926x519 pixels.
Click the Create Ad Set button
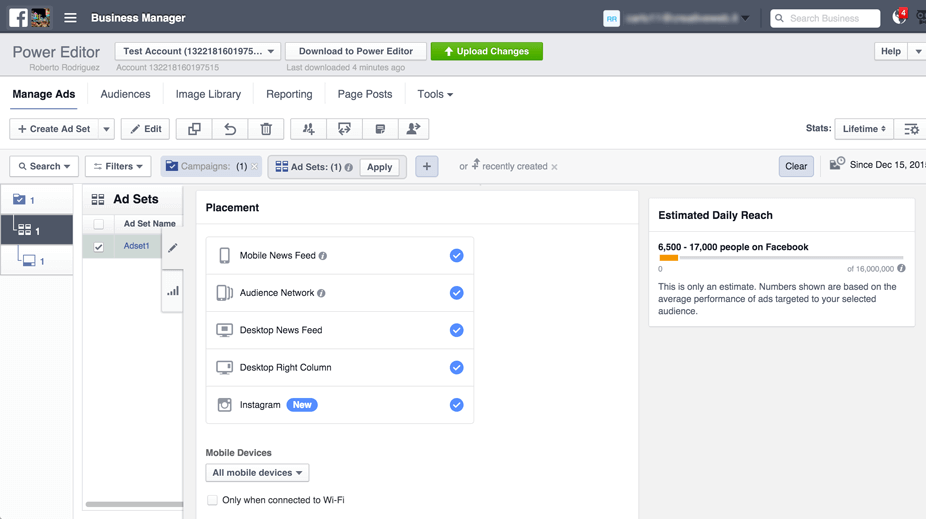(54, 129)
